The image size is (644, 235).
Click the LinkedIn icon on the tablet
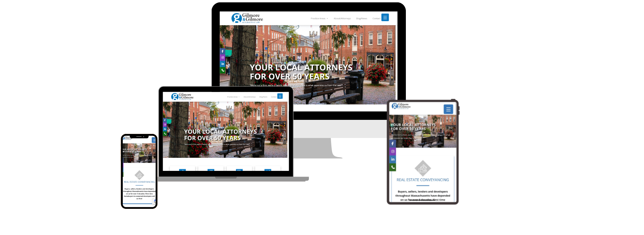click(392, 159)
